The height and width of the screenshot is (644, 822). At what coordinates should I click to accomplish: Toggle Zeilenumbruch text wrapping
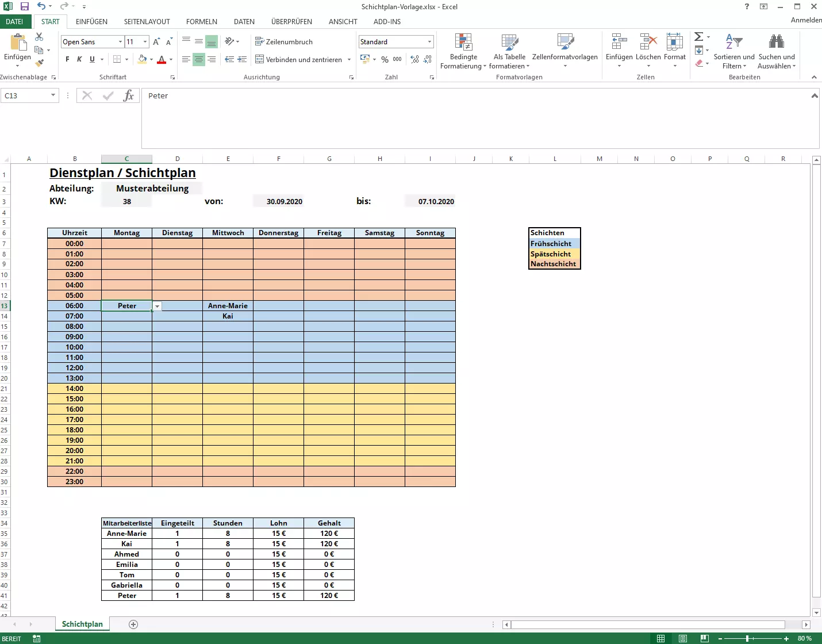tap(284, 42)
